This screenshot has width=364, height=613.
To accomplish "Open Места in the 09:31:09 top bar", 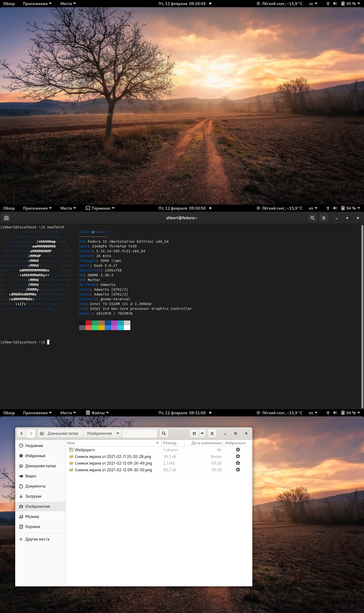I will (68, 413).
